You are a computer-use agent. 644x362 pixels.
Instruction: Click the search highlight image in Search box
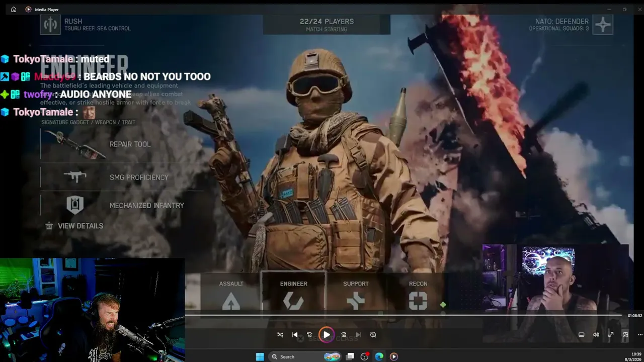point(332,356)
